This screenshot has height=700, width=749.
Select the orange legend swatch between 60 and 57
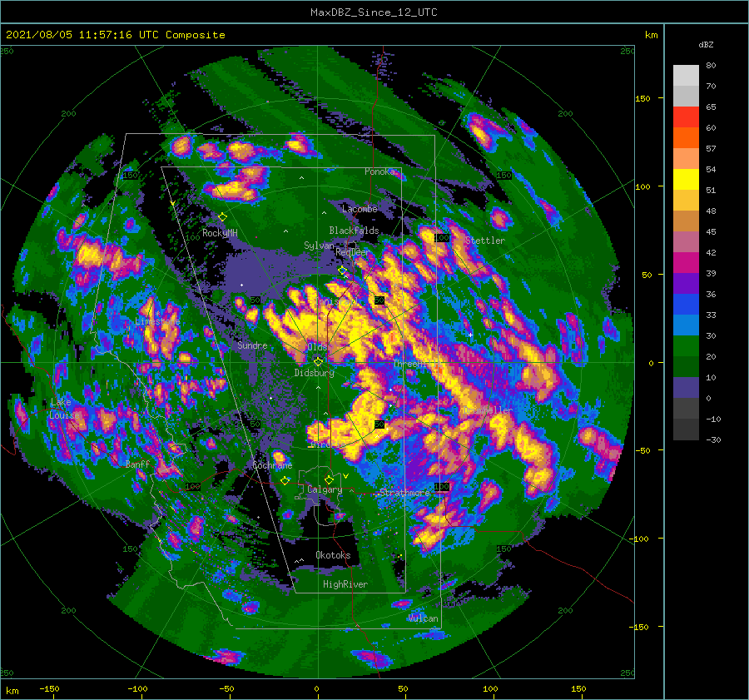click(686, 137)
